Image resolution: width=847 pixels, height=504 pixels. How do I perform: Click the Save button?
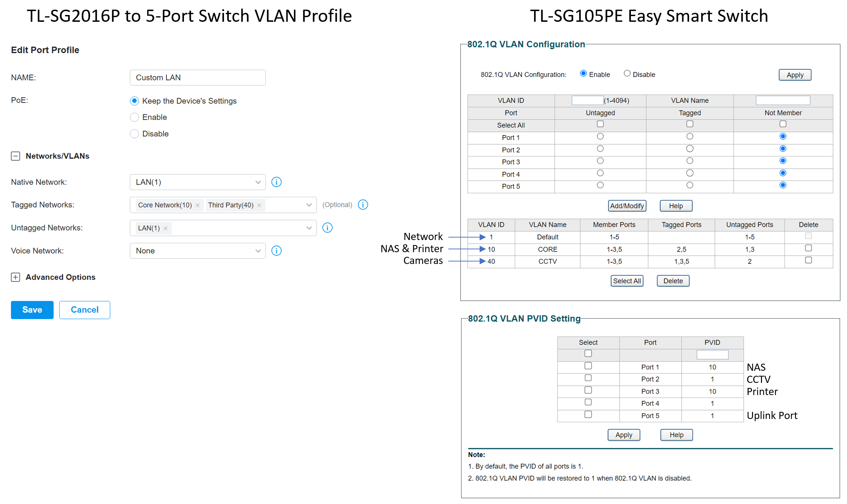(x=32, y=310)
